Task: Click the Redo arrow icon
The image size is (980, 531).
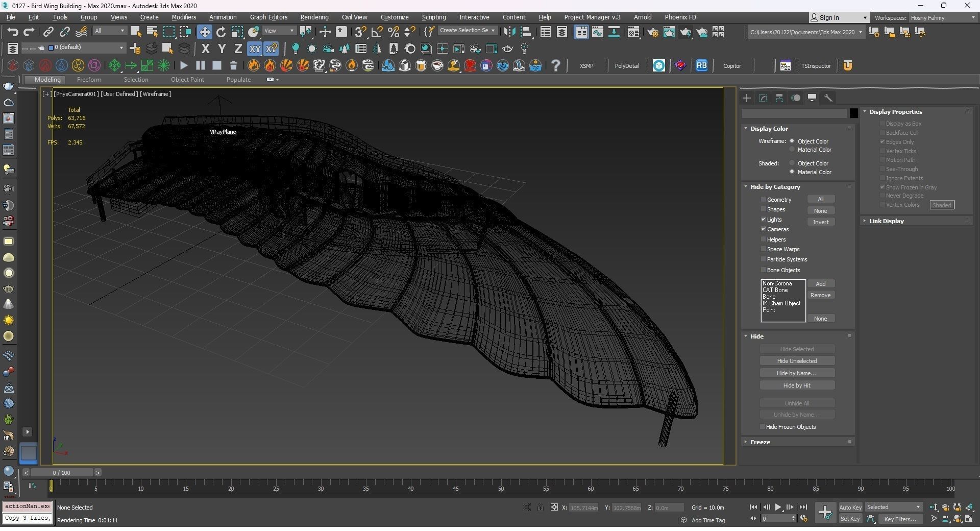Action: tap(29, 32)
